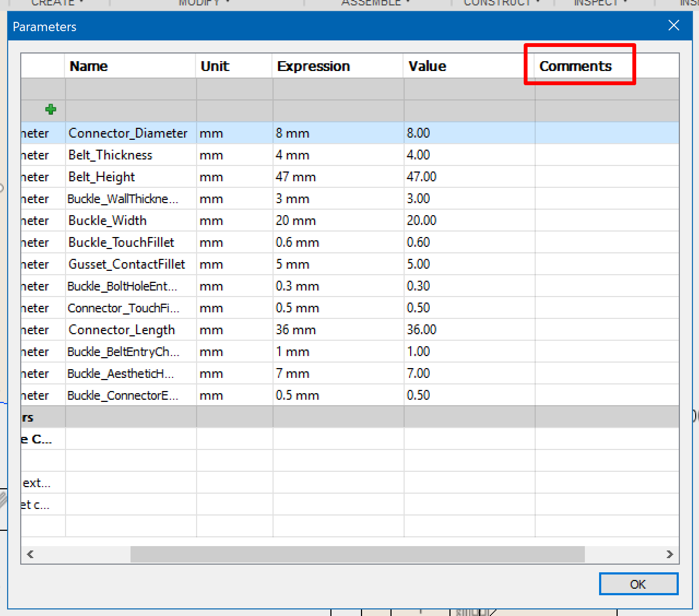Expand the ASSEMBLE dropdown

point(371,4)
